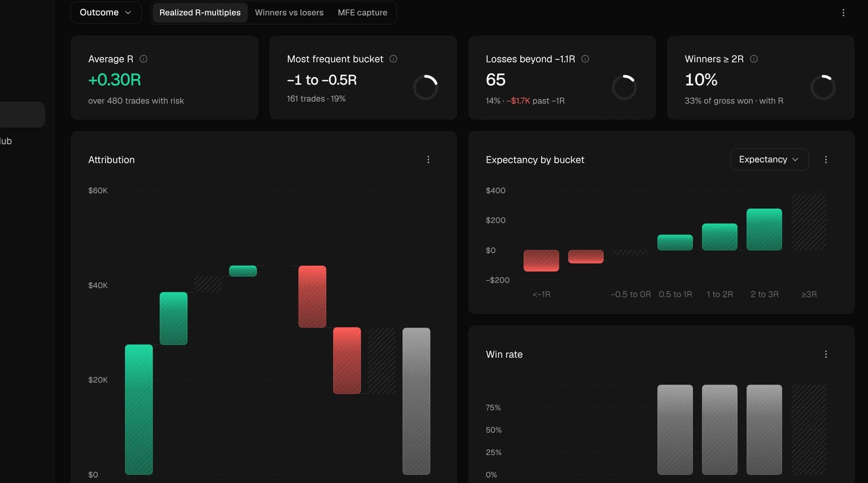
Task: Switch to the MFE capture tab
Action: pyautogui.click(x=362, y=13)
